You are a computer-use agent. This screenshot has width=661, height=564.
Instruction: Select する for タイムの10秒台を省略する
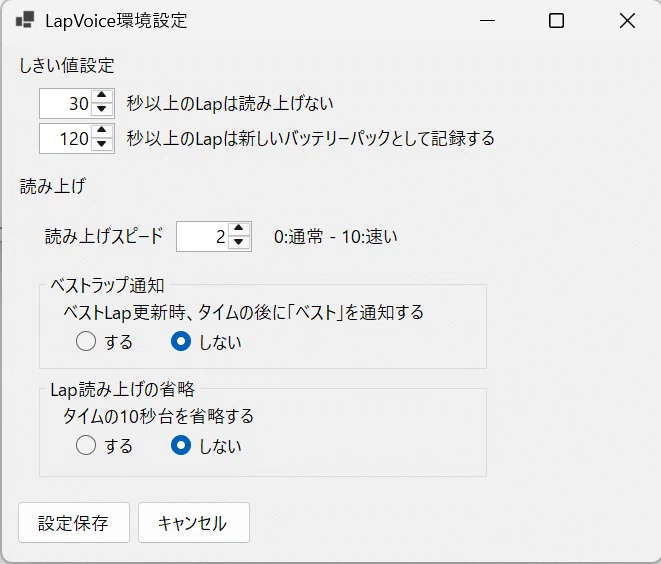[x=86, y=446]
